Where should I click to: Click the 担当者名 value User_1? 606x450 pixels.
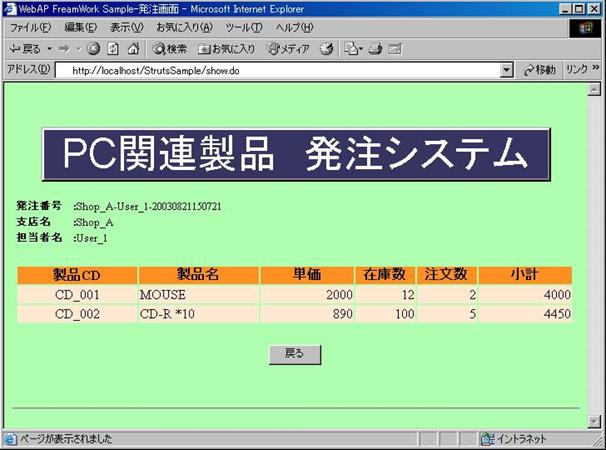coord(90,238)
